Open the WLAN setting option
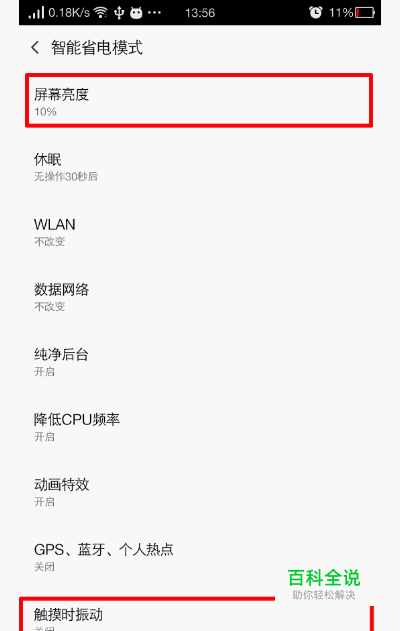The image size is (400, 631). pos(200,232)
